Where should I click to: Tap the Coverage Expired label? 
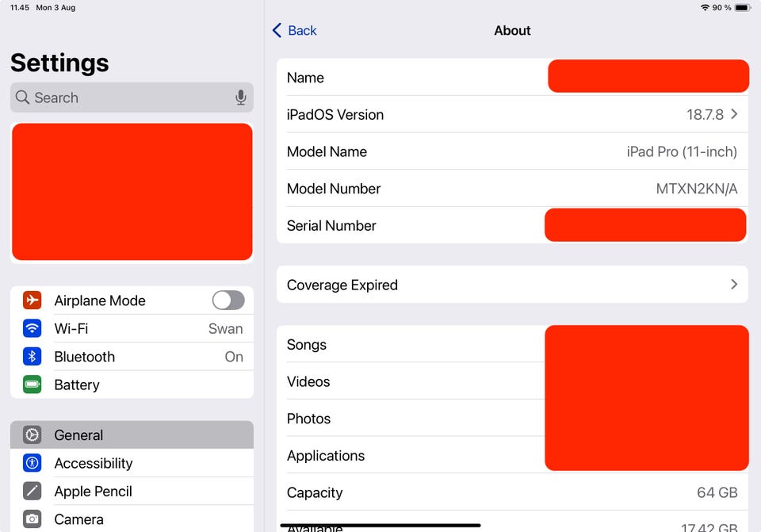tap(342, 285)
